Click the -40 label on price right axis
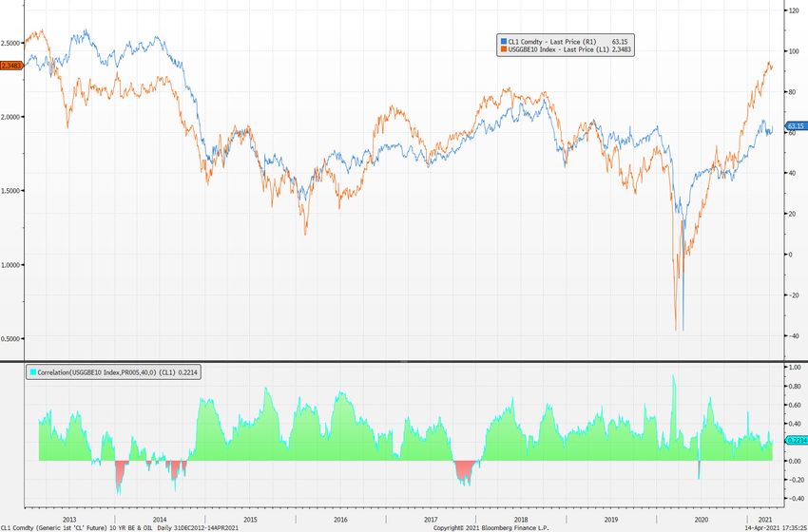The image size is (808, 532). (795, 335)
